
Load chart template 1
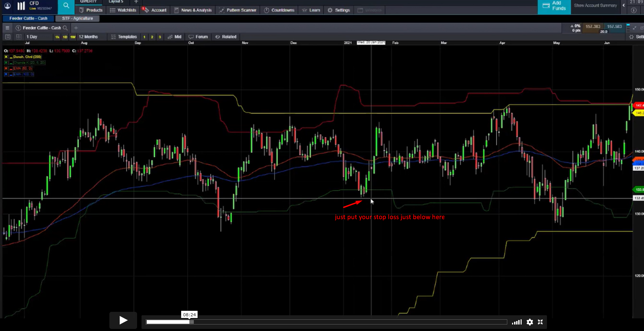(144, 37)
